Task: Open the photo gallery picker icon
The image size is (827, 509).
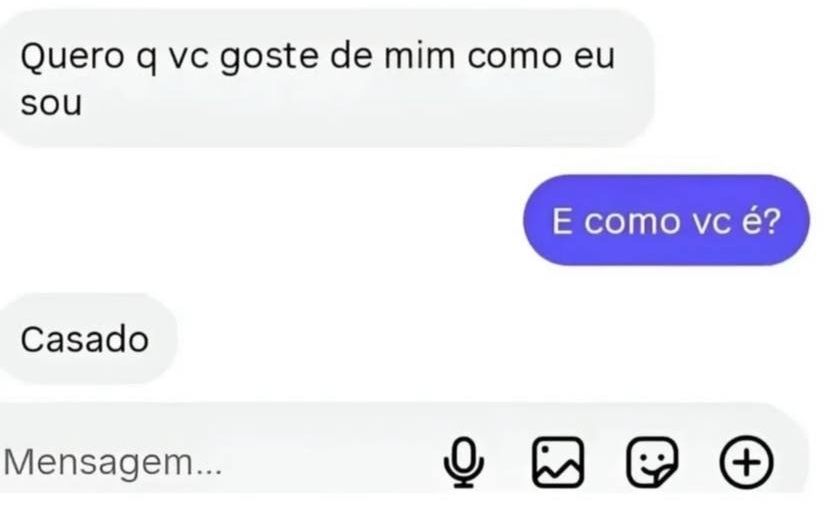Action: click(558, 463)
